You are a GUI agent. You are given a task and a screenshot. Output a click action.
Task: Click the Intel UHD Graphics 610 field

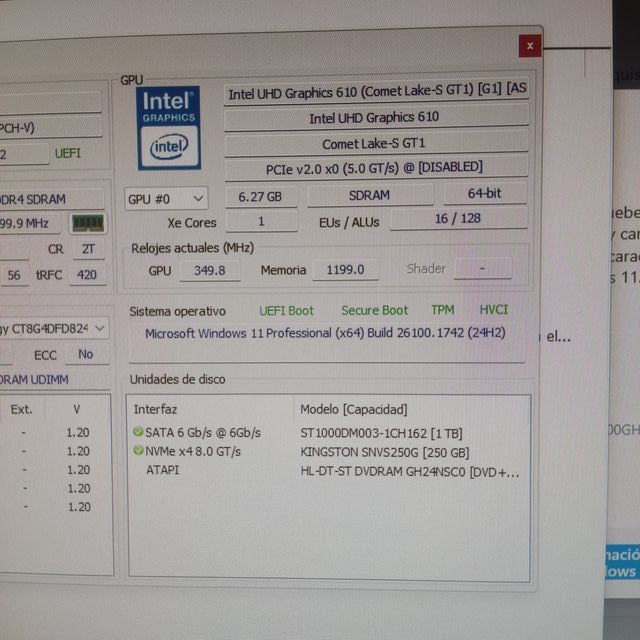coord(376,117)
